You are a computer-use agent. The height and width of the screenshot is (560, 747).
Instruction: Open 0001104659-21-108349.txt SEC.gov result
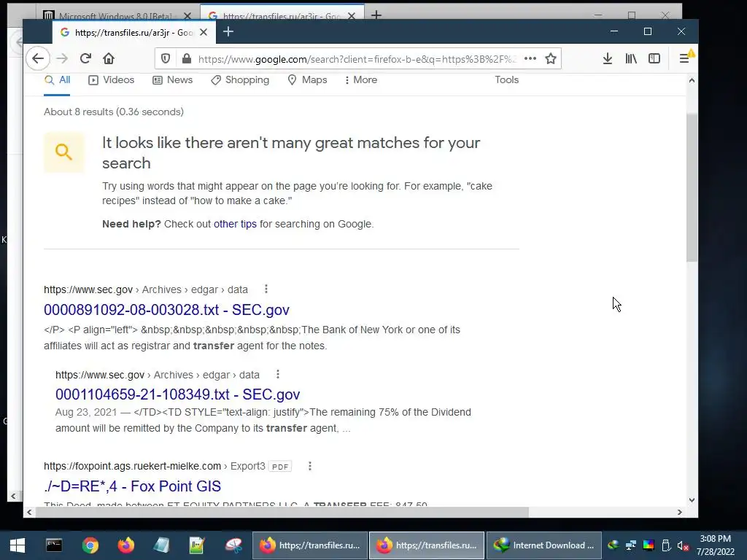click(178, 394)
